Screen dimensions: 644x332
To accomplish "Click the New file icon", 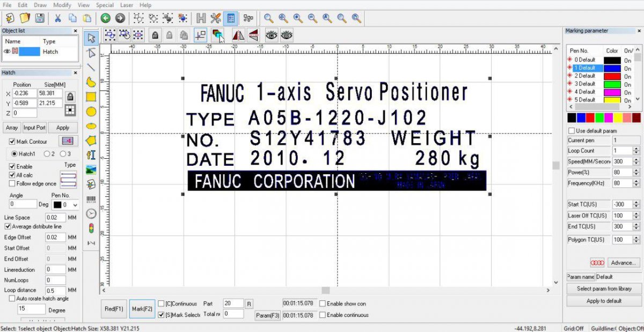I will point(9,18).
